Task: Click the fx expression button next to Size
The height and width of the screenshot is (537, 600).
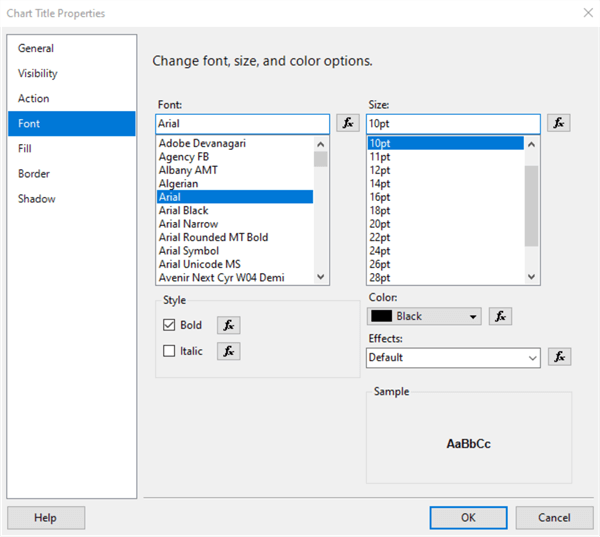Action: pyautogui.click(x=559, y=123)
